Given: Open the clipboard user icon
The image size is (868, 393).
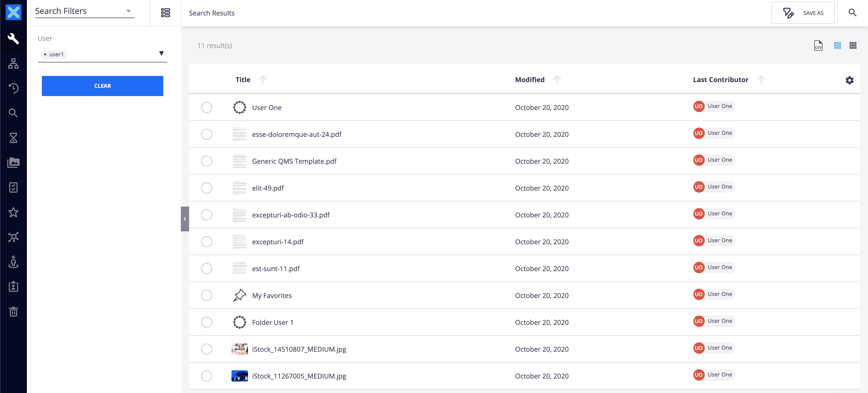Looking at the screenshot, I should coord(13,287).
